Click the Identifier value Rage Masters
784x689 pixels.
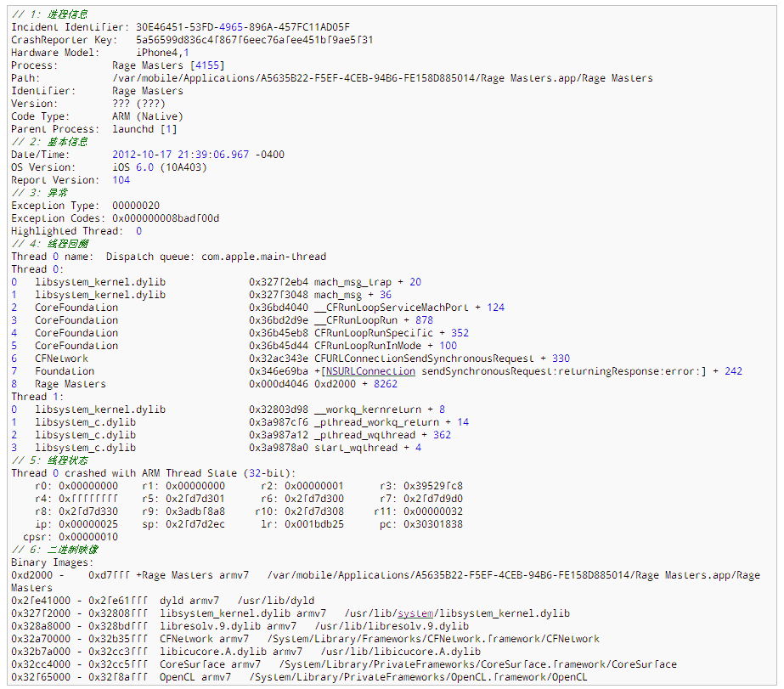coord(148,91)
